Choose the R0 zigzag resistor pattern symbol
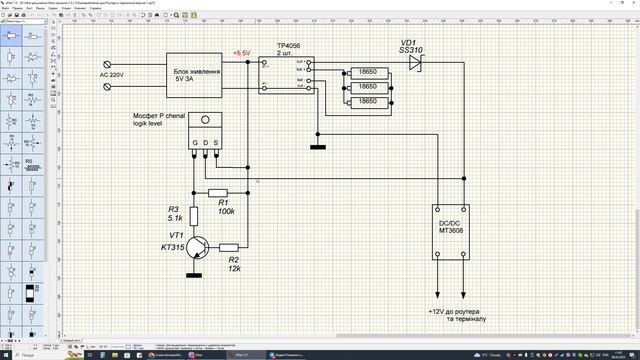640x360 pixels. point(33,164)
